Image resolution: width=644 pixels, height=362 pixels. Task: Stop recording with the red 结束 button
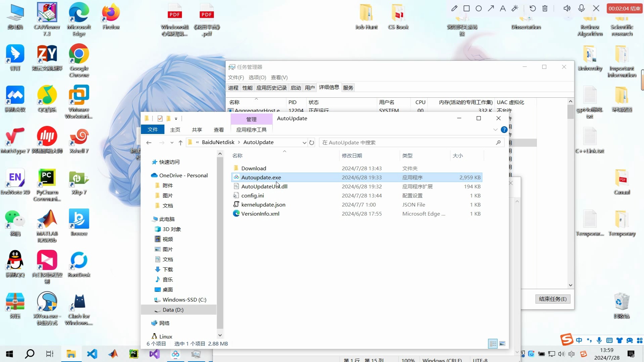[x=625, y=8]
